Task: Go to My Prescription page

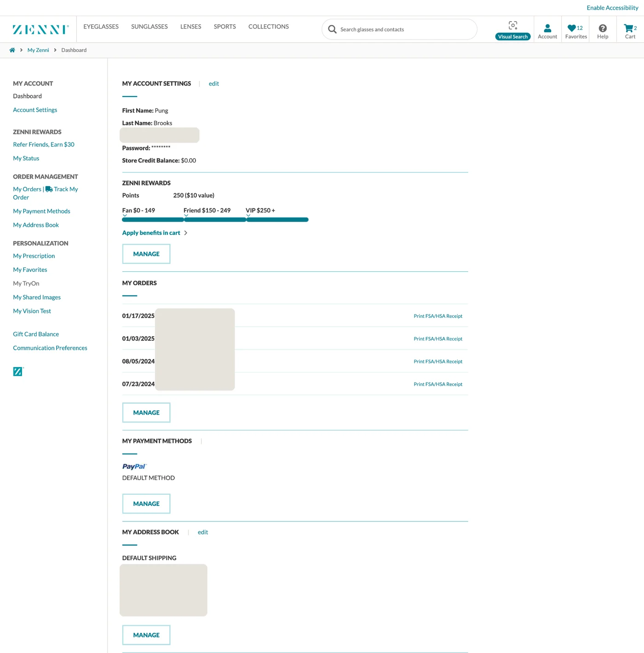Action: (34, 256)
